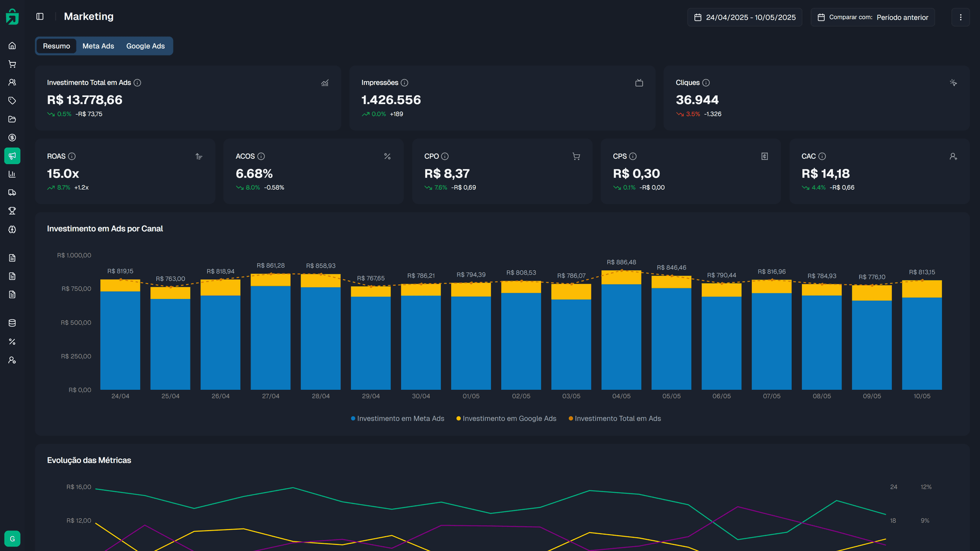This screenshot has width=980, height=551.
Task: Select the shopping cart icon in sidebar
Action: coord(12,64)
